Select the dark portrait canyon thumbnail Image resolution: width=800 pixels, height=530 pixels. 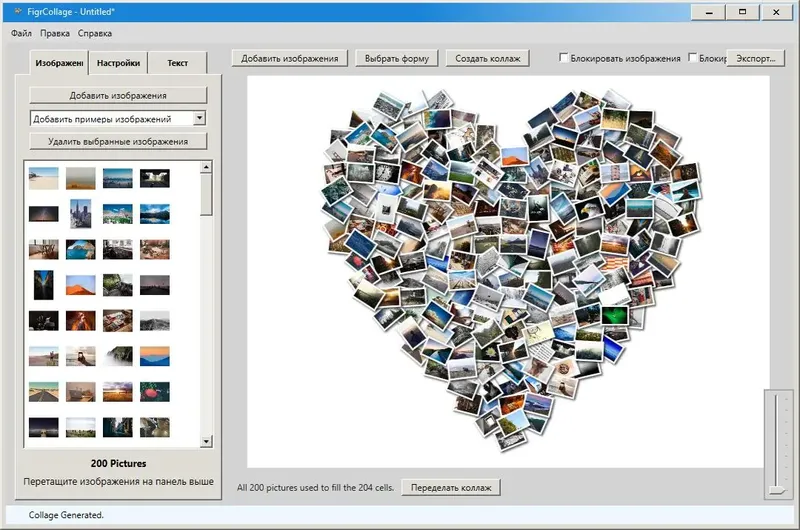coord(43,285)
